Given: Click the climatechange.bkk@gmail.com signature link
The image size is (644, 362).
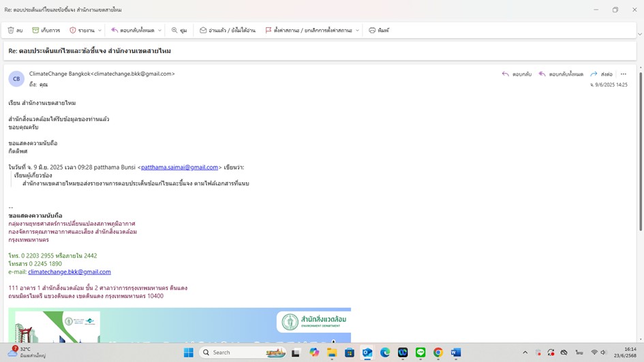Looking at the screenshot, I should tap(70, 272).
